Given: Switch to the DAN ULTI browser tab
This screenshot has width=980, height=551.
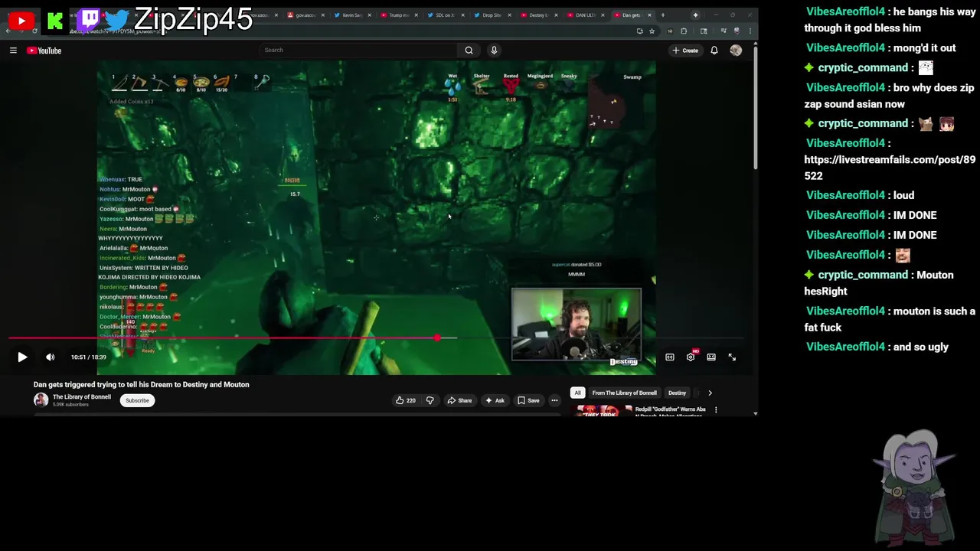Looking at the screenshot, I should [586, 15].
